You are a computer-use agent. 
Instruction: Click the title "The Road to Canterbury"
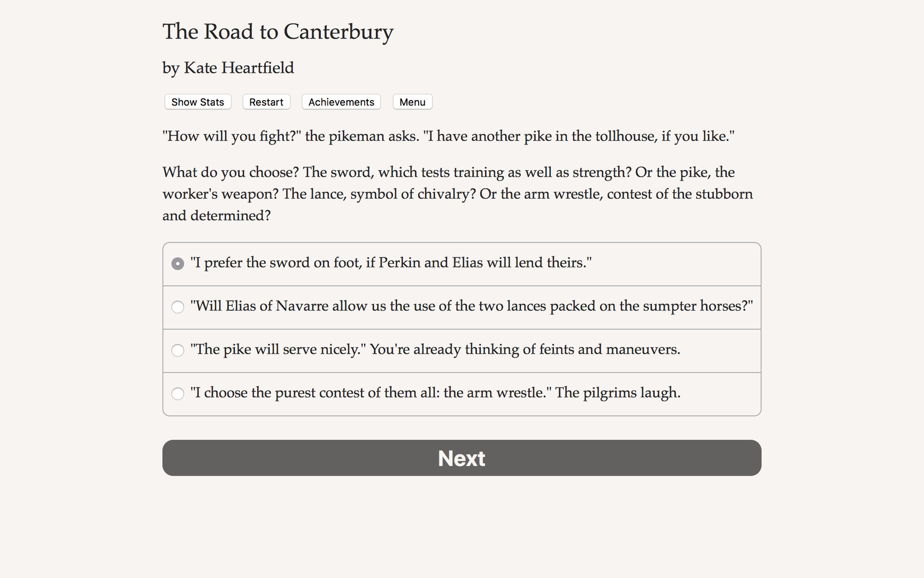coord(278,32)
